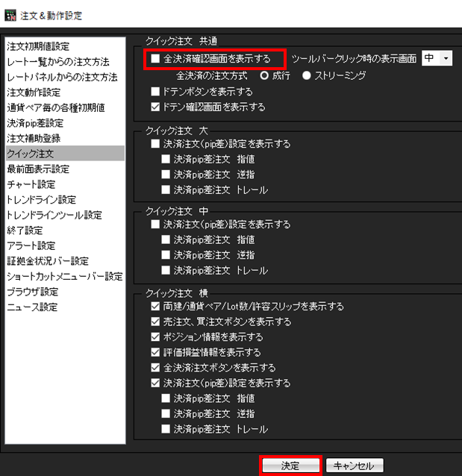
Task: Select 注文動作設定 in the list
Action: [65, 93]
